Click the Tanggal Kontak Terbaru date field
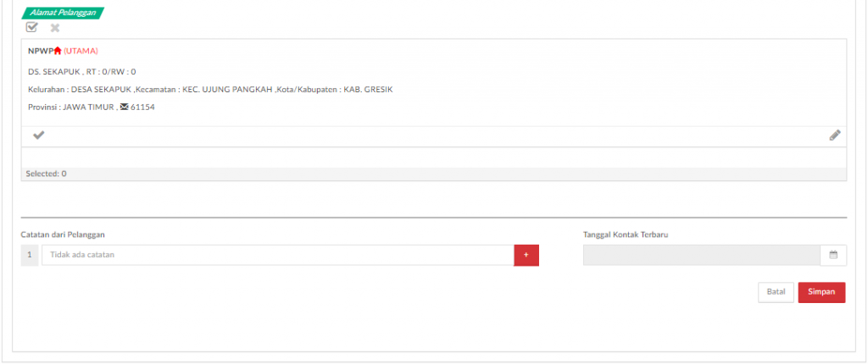The width and height of the screenshot is (868, 364). (x=701, y=255)
